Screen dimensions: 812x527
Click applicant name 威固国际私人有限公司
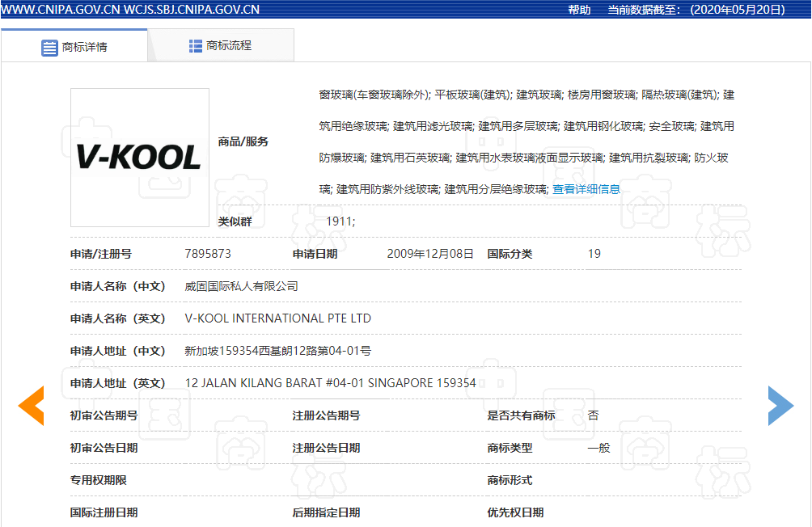tap(242, 286)
